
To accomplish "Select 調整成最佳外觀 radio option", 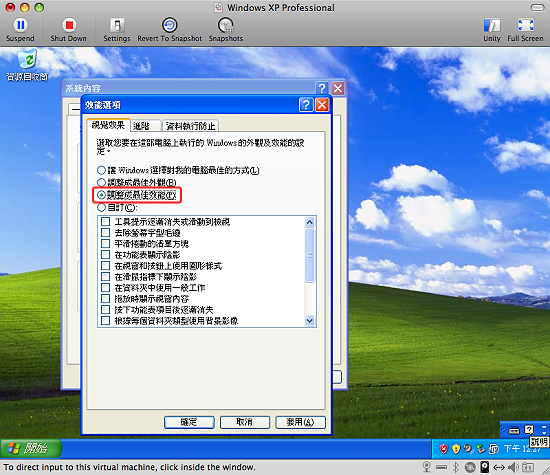I will 136,182.
